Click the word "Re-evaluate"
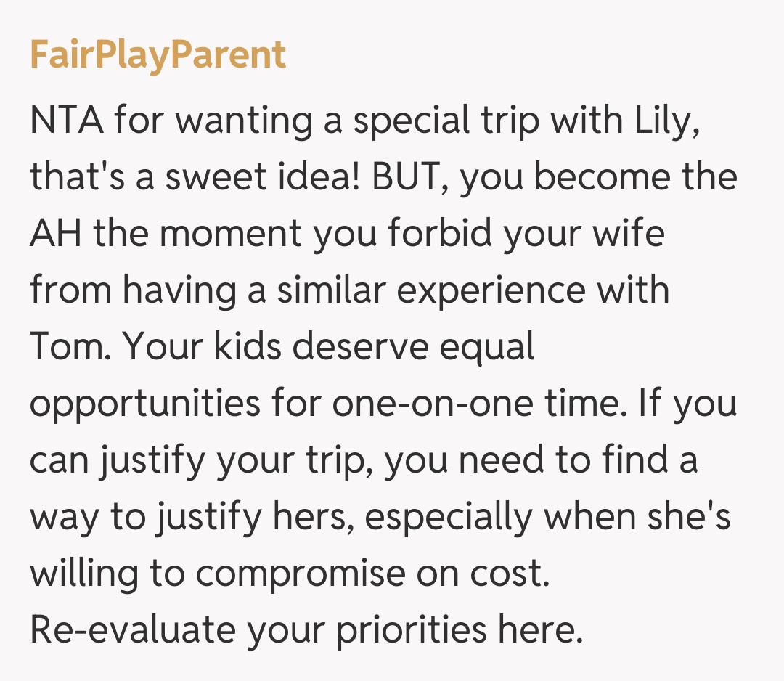Screen dimensions: 784x681 [132, 630]
